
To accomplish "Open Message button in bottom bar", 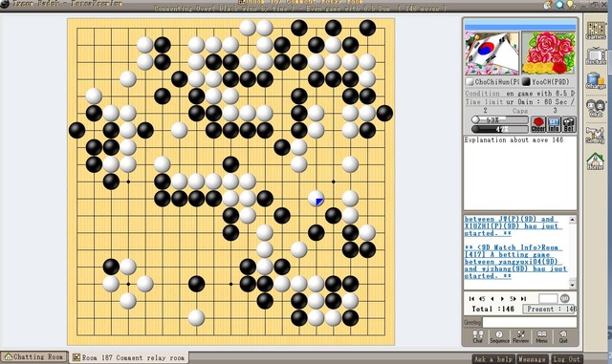I will tap(532, 359).
